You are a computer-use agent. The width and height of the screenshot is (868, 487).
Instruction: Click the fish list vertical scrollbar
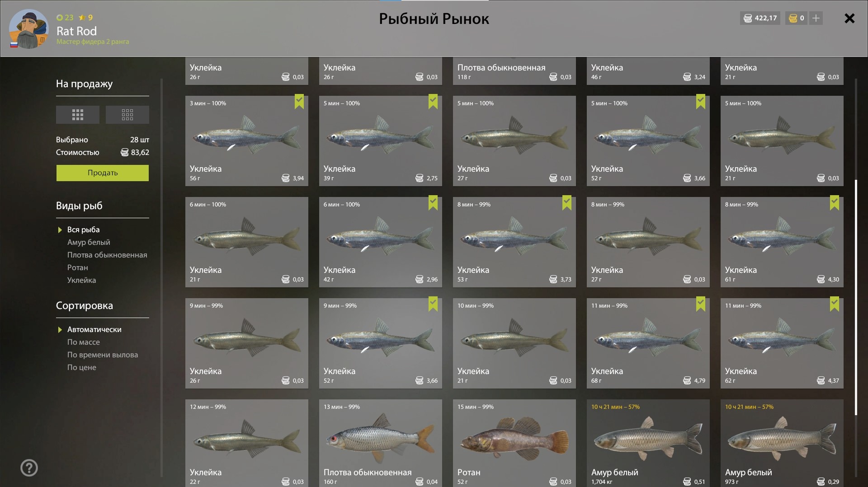tap(856, 297)
